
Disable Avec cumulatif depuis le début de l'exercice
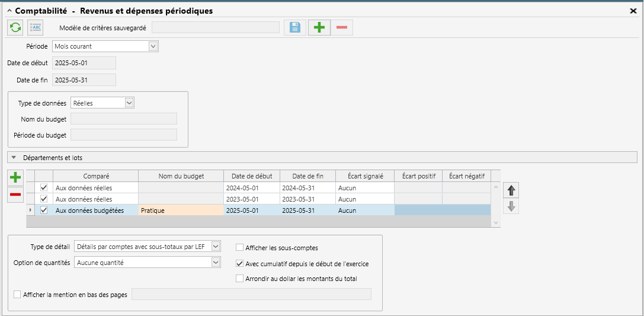click(x=239, y=263)
